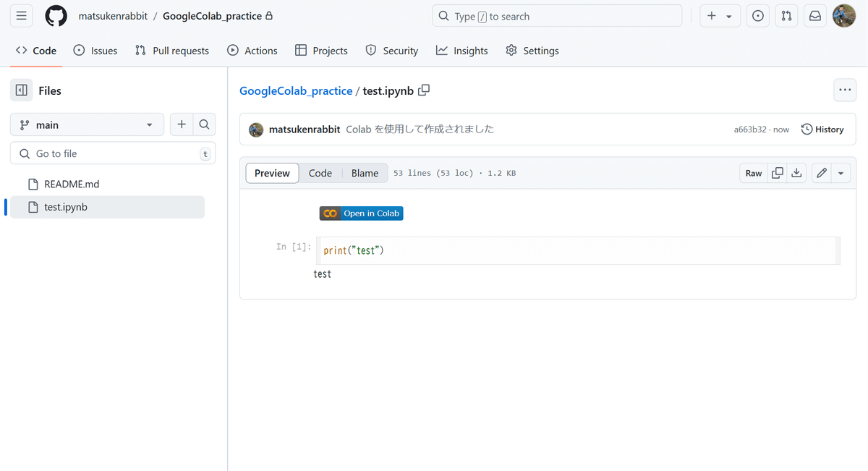
Task: Launch notebook with Open in Colab badge
Action: click(361, 213)
